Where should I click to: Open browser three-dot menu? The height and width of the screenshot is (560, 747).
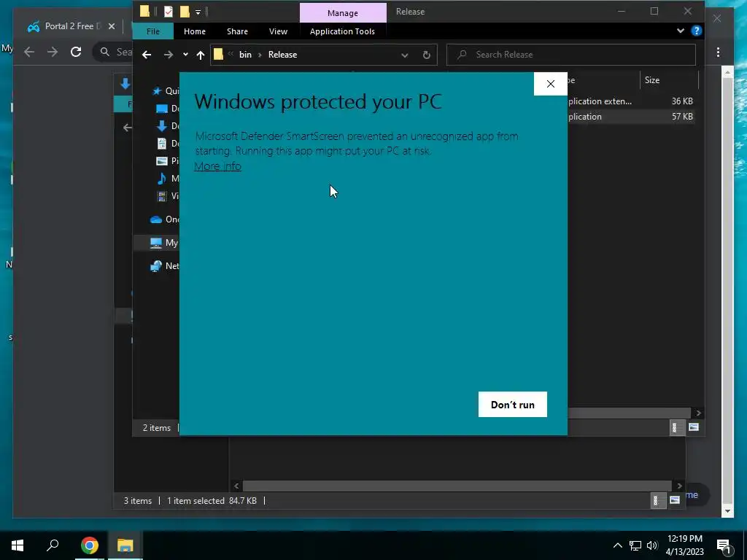click(x=718, y=52)
